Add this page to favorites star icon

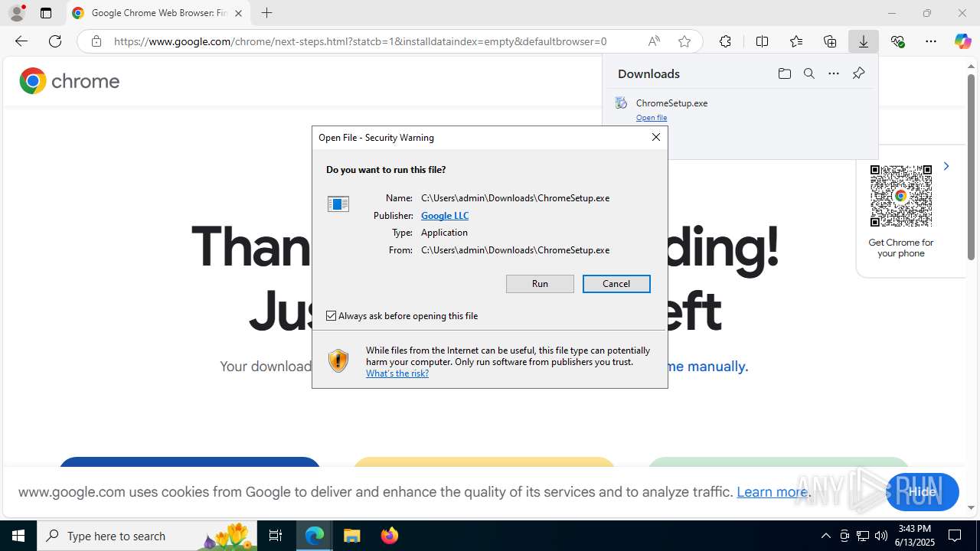pos(684,41)
